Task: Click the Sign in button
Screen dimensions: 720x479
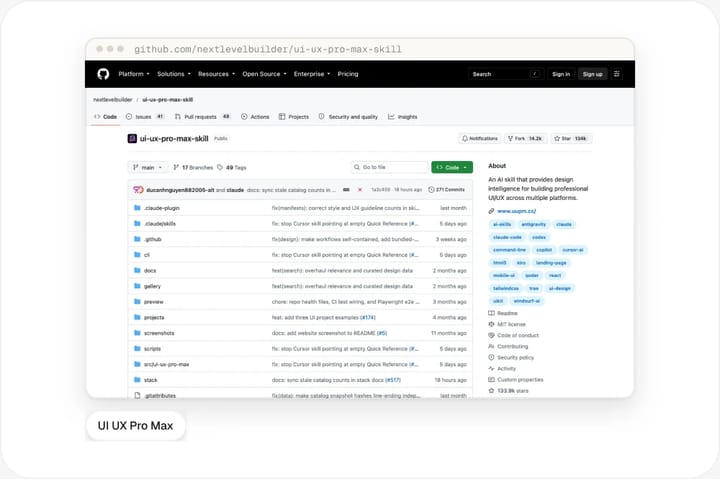Action: point(561,74)
